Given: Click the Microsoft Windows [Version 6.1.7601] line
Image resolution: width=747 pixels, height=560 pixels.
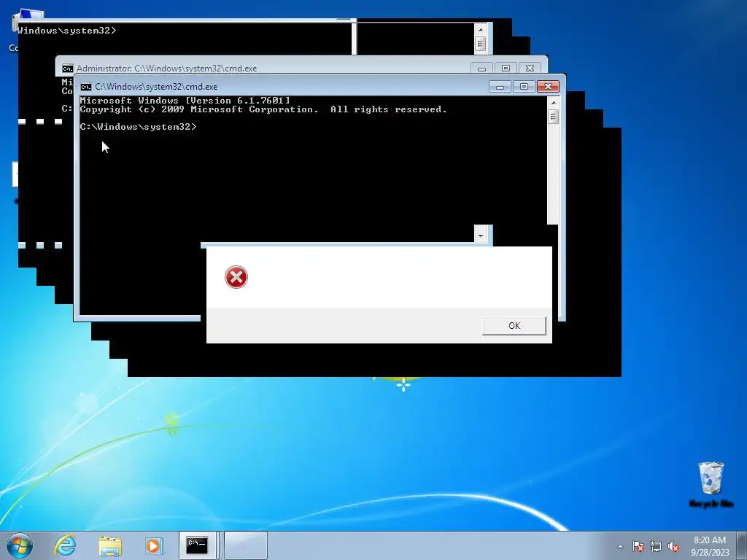Looking at the screenshot, I should [185, 101].
